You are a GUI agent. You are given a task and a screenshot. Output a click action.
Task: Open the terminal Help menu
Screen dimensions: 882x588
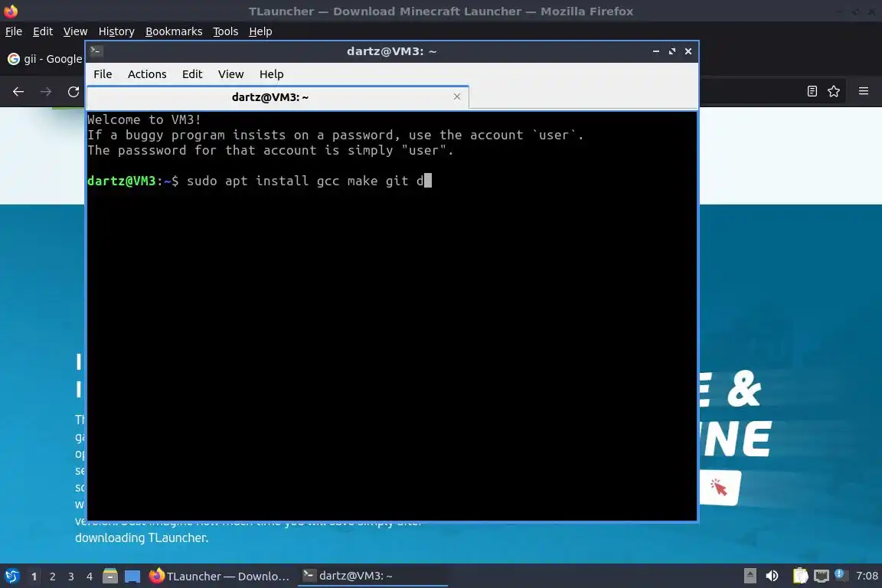point(271,74)
